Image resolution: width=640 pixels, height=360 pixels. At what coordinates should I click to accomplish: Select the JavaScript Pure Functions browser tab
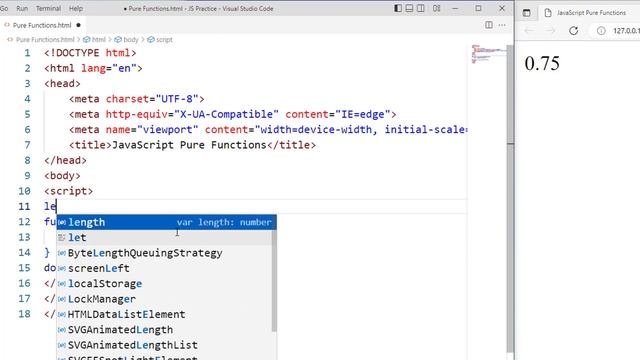(591, 13)
